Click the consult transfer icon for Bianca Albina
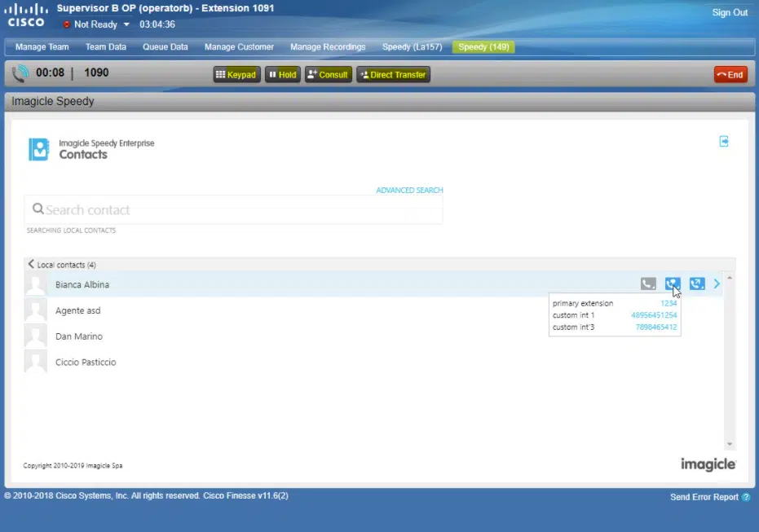 673,284
